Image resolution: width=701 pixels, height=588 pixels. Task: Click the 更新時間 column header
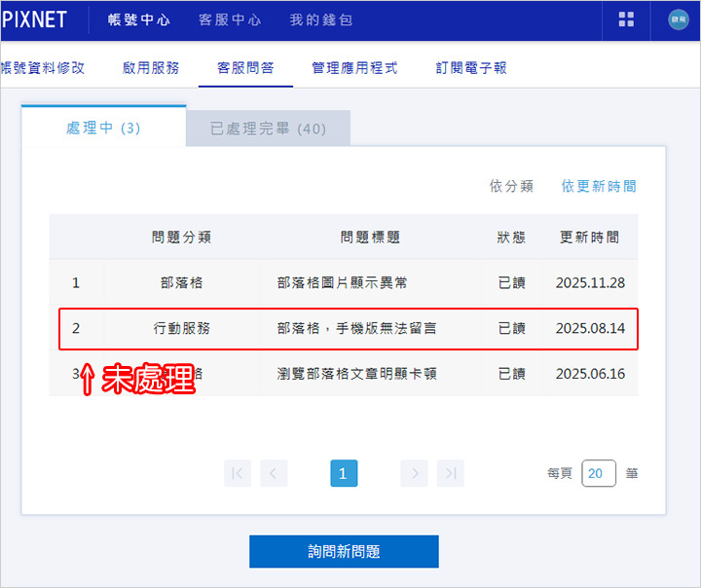coord(590,237)
